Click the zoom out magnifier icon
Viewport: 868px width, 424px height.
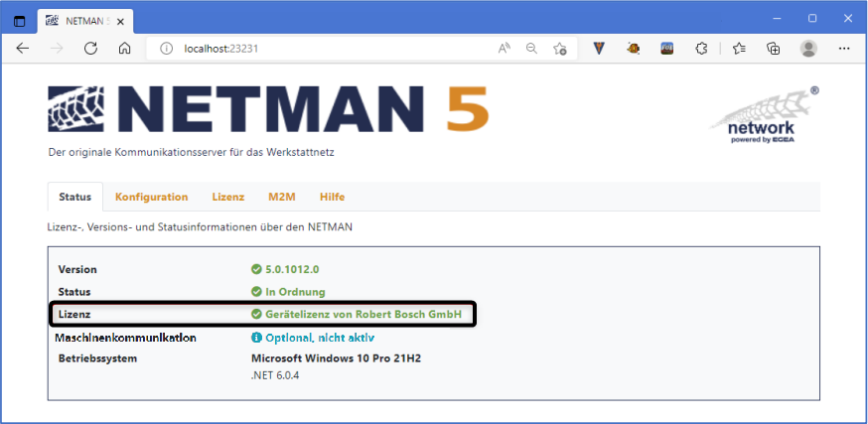531,49
